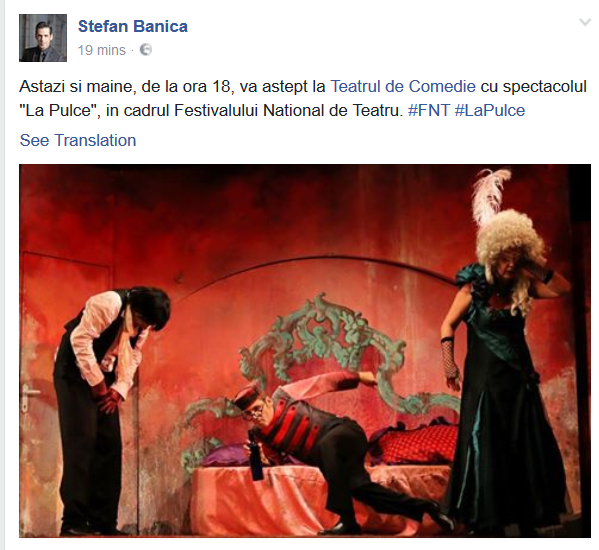This screenshot has height=550, width=599.
Task: Click the globe public privacy icon
Action: (x=146, y=50)
